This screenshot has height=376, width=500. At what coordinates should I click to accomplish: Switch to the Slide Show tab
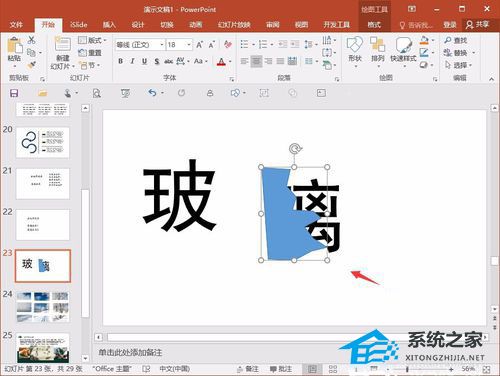pyautogui.click(x=234, y=24)
